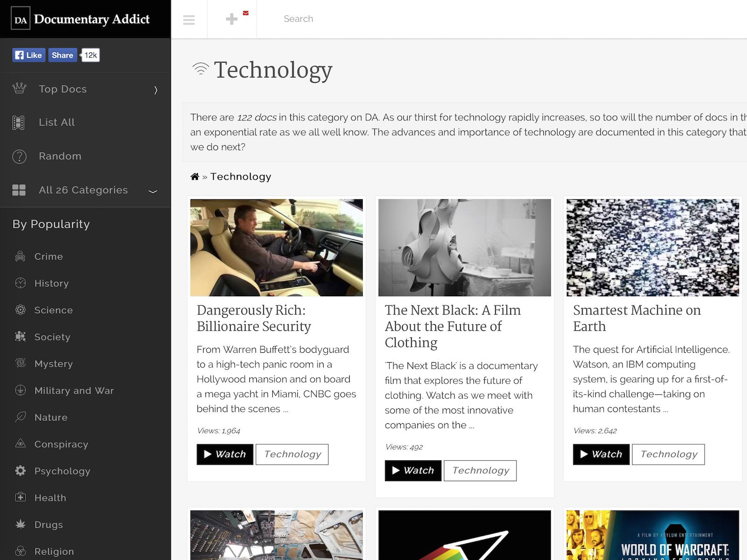Click the clock icon next to History
Screen dimensions: 747x560
(x=20, y=283)
